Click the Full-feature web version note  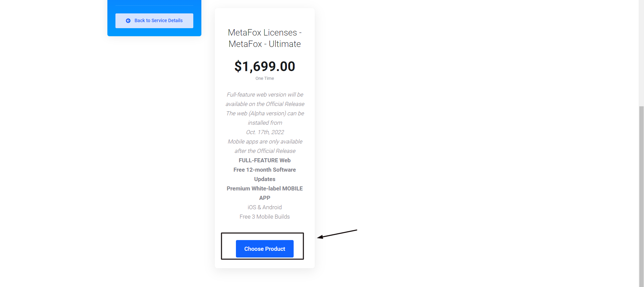(265, 99)
